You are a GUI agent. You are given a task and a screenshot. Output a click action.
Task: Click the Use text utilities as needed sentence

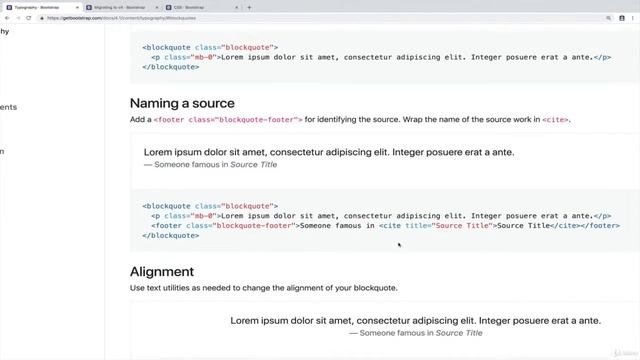click(264, 288)
